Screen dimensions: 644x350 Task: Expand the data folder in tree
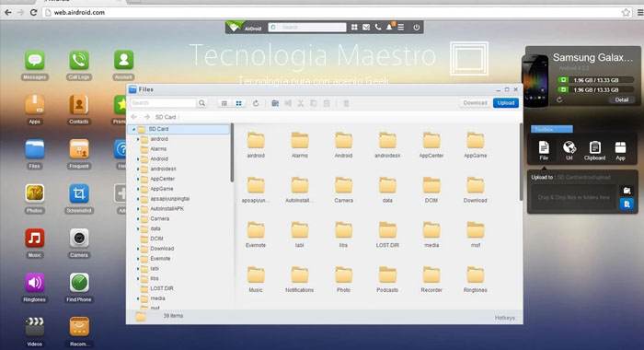(138, 228)
